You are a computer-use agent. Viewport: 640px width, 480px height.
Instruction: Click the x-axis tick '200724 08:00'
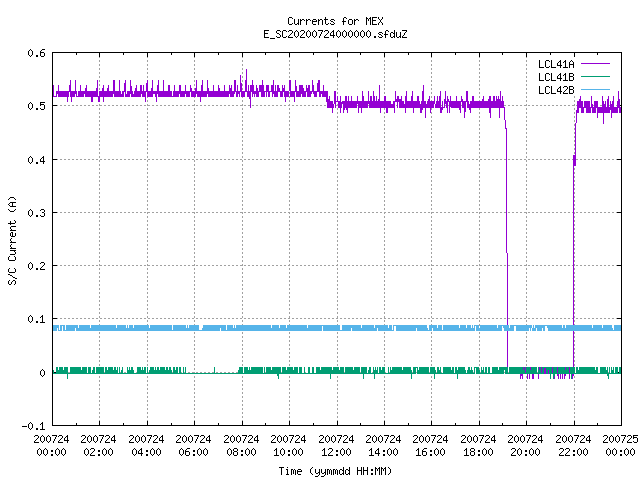[x=241, y=445]
